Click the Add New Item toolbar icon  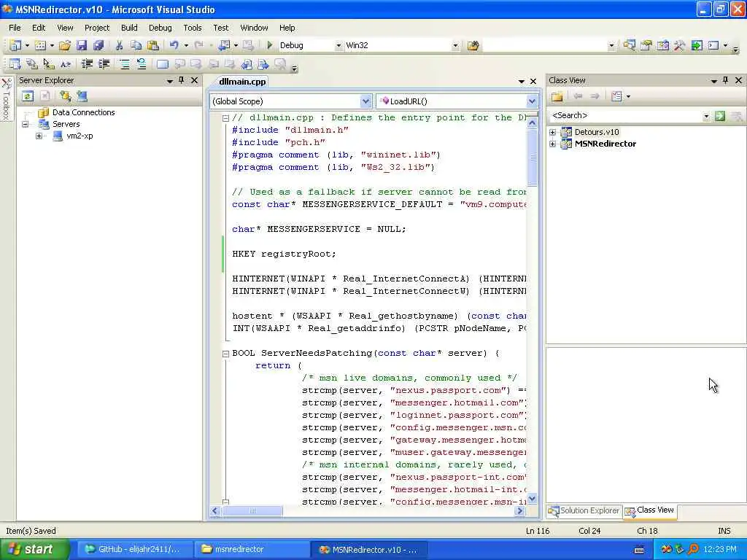(41, 45)
